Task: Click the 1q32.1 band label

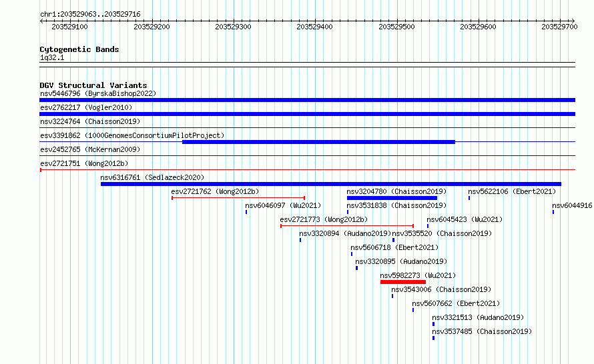Action: pyautogui.click(x=52, y=58)
